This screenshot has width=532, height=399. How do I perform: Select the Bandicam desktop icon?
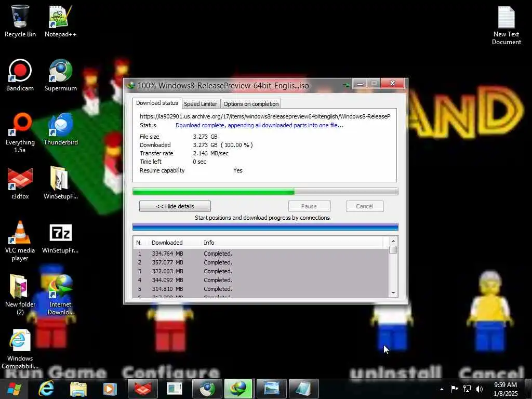click(20, 75)
